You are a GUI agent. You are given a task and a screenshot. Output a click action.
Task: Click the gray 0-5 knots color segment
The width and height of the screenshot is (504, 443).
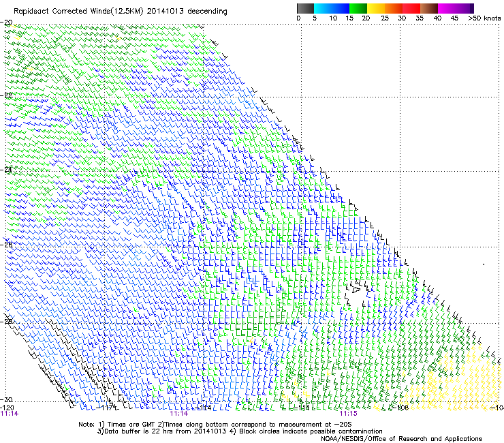[305, 8]
